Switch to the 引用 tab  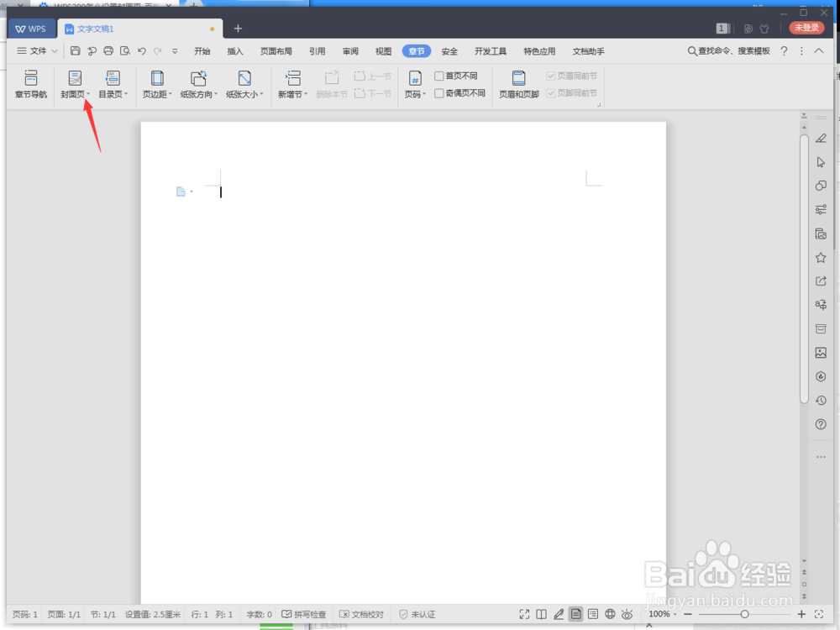pyautogui.click(x=318, y=51)
